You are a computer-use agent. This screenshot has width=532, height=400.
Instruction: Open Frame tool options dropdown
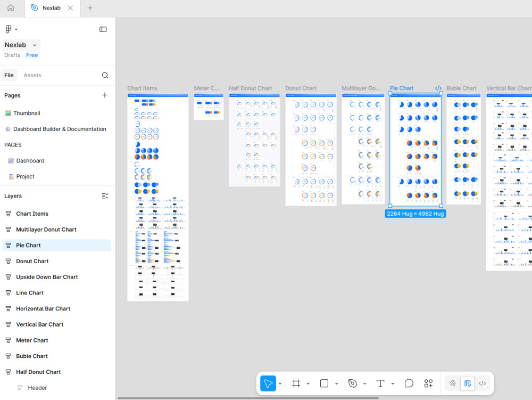click(308, 383)
